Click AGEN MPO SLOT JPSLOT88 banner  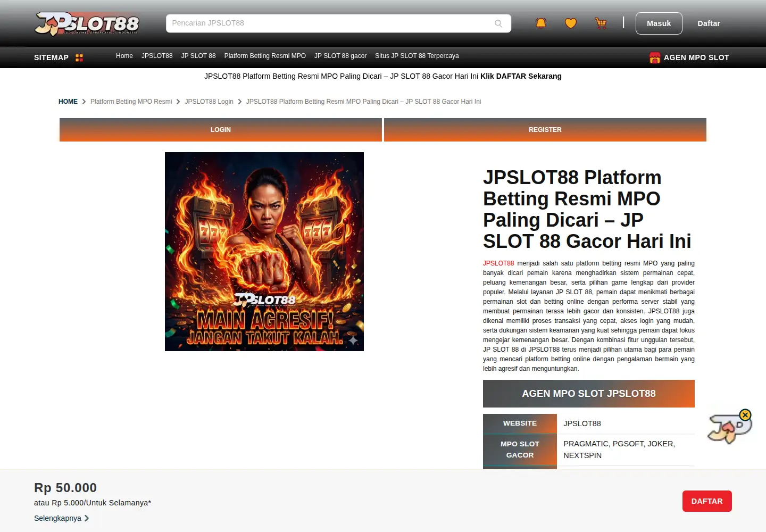point(589,394)
